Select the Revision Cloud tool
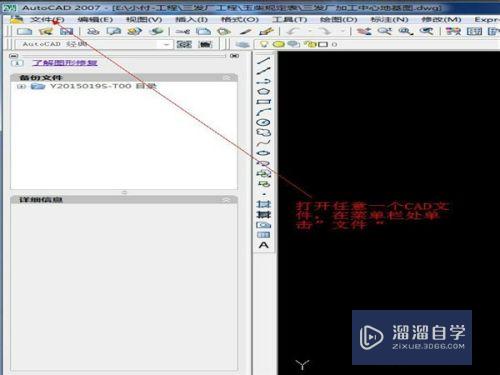 pos(264,133)
